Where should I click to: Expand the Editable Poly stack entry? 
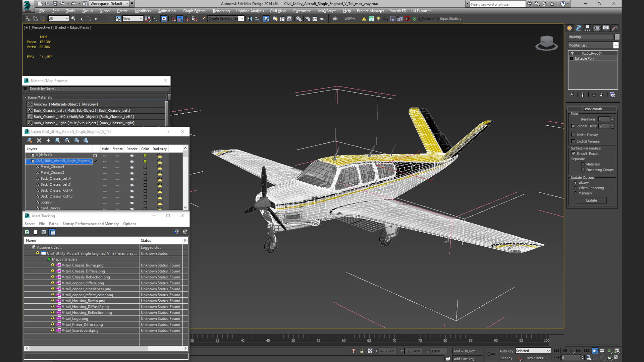tap(572, 58)
